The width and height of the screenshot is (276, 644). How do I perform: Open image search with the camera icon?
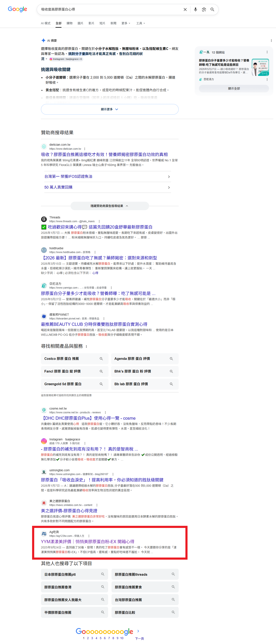point(204,10)
